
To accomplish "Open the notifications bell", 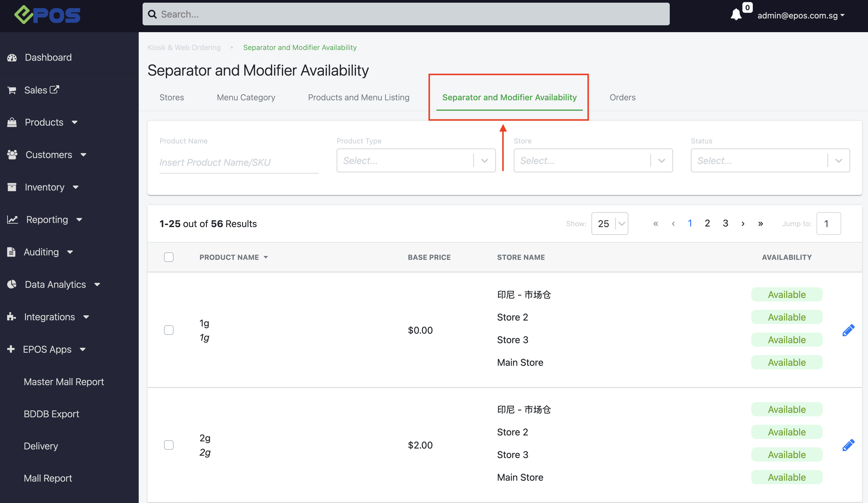I will tap(736, 15).
